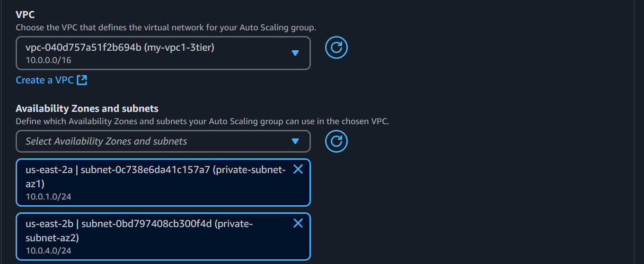Image resolution: width=644 pixels, height=264 pixels.
Task: Select the us-east-2a subnet-0c738e6da41c157a7 token
Action: [x=163, y=182]
